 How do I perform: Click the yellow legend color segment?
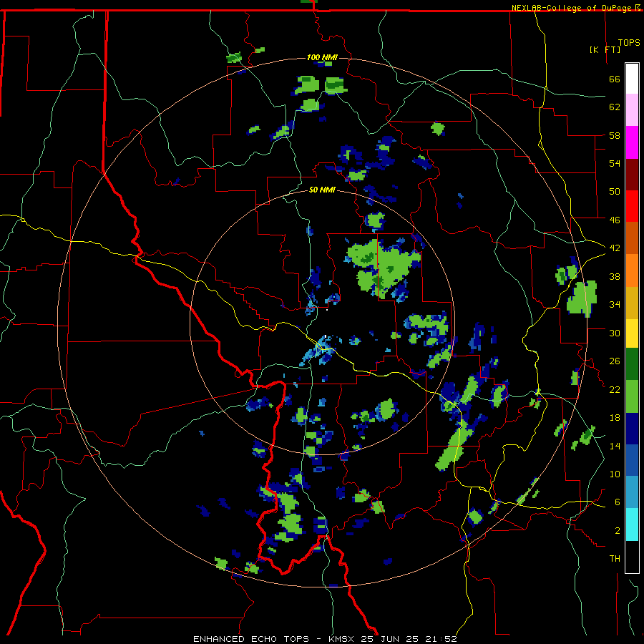coord(632,333)
